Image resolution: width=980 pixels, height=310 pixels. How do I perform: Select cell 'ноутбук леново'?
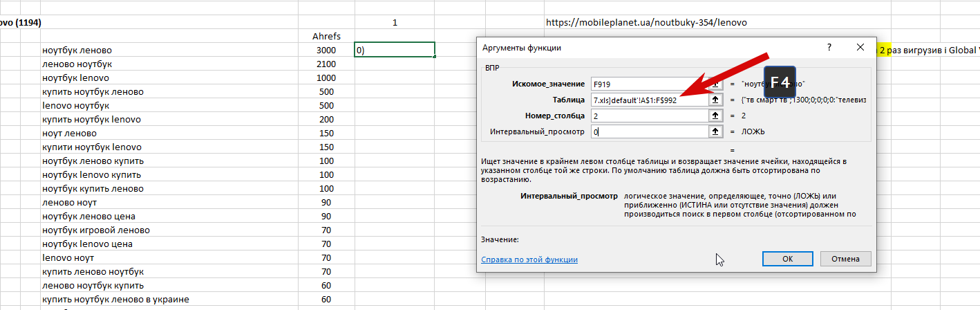[x=169, y=50]
